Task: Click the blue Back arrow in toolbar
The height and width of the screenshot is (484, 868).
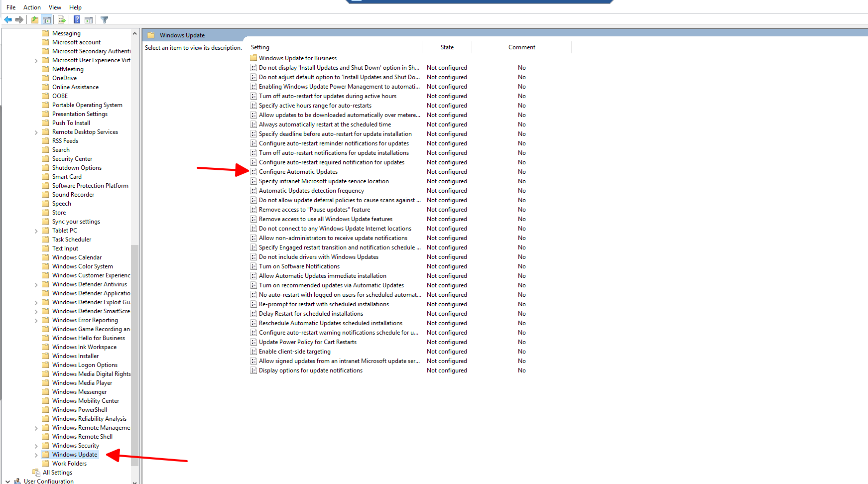Action: [x=8, y=20]
